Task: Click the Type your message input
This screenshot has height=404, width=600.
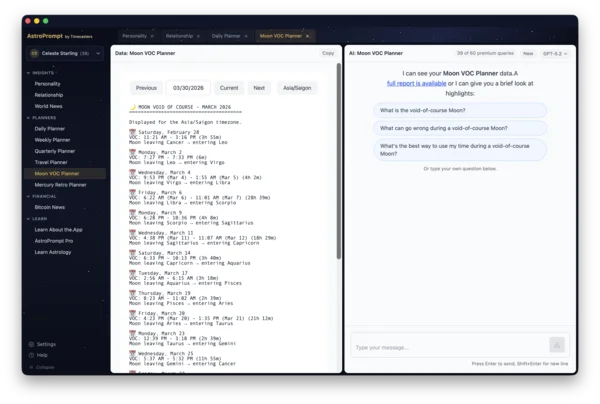Action: point(450,345)
